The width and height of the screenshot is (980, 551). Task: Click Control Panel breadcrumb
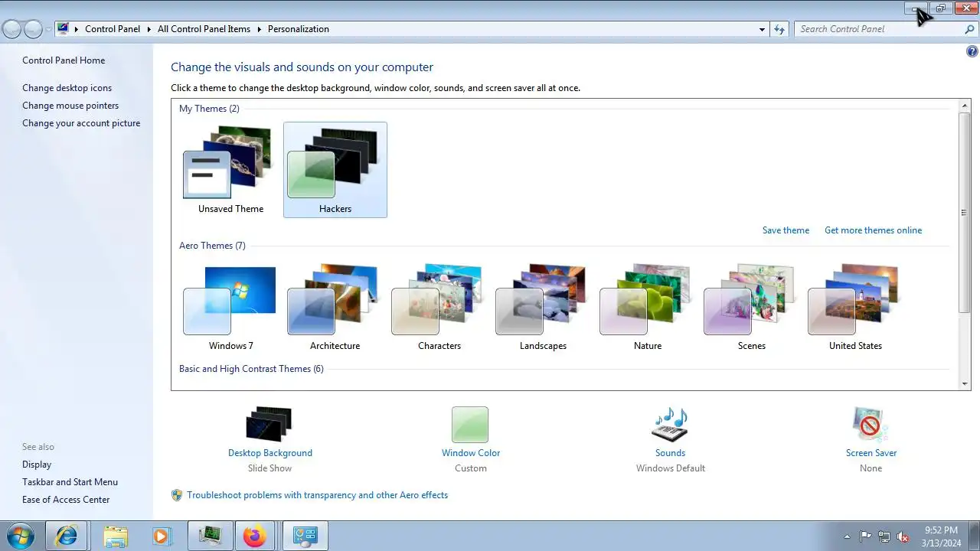pyautogui.click(x=113, y=29)
